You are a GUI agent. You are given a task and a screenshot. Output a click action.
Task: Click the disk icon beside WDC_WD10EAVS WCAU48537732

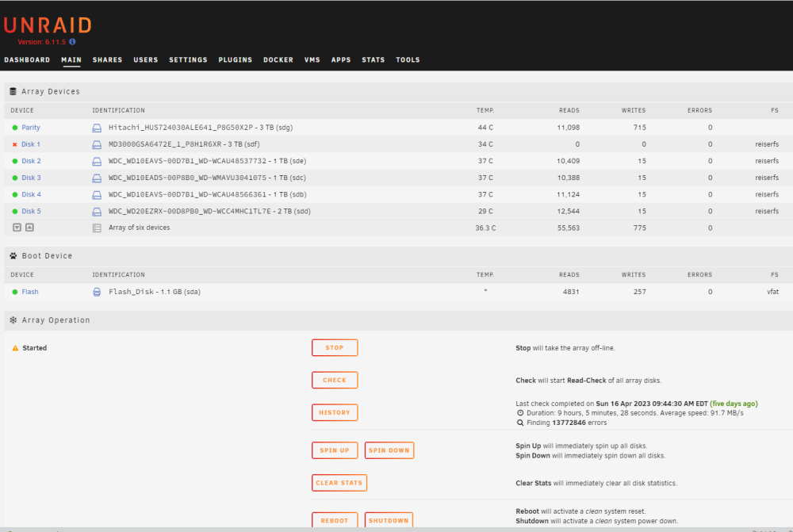[97, 161]
